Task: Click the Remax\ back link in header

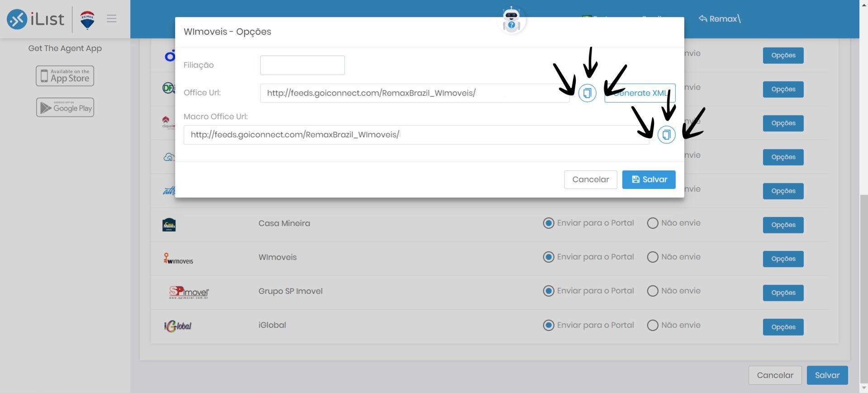Action: click(x=720, y=19)
